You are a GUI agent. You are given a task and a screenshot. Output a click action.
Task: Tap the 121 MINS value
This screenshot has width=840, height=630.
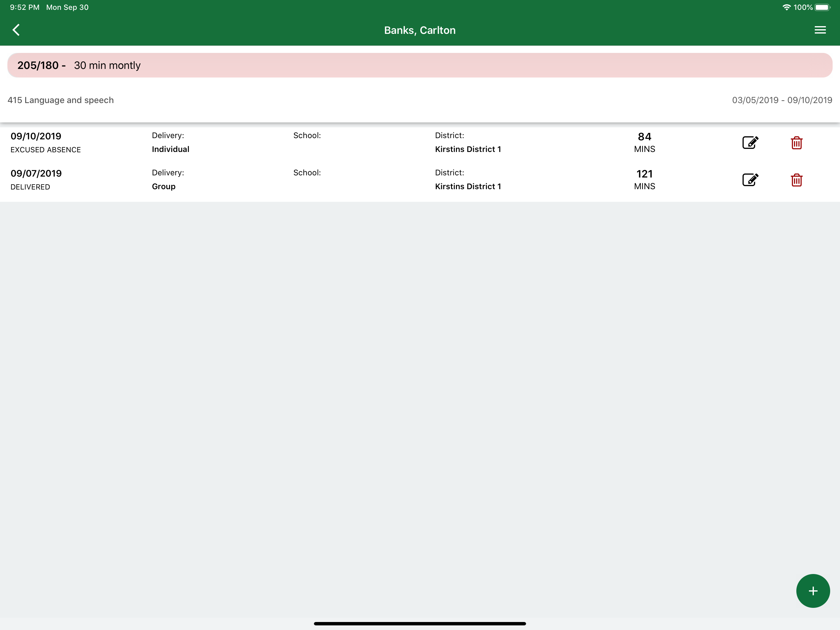pyautogui.click(x=644, y=180)
